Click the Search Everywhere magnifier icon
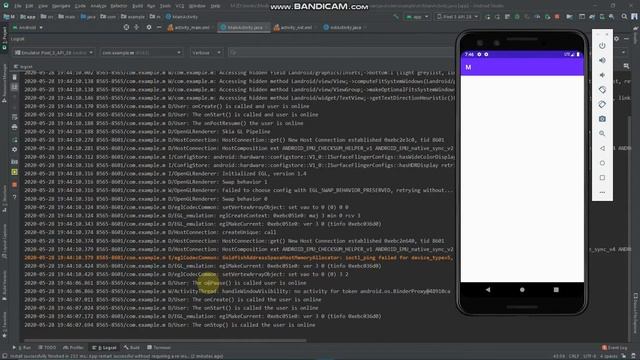The height and width of the screenshot is (360, 640). 624,17
